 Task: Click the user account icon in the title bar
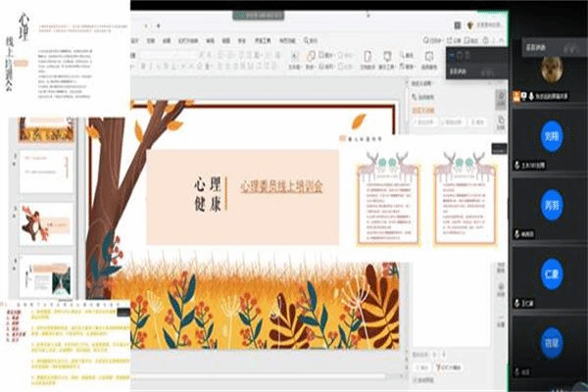pos(469,24)
